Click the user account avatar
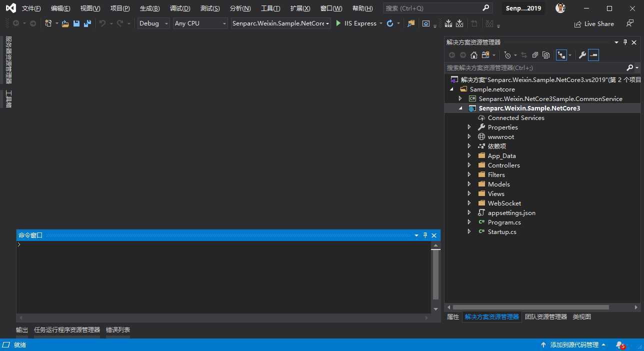The height and width of the screenshot is (351, 644). click(560, 8)
